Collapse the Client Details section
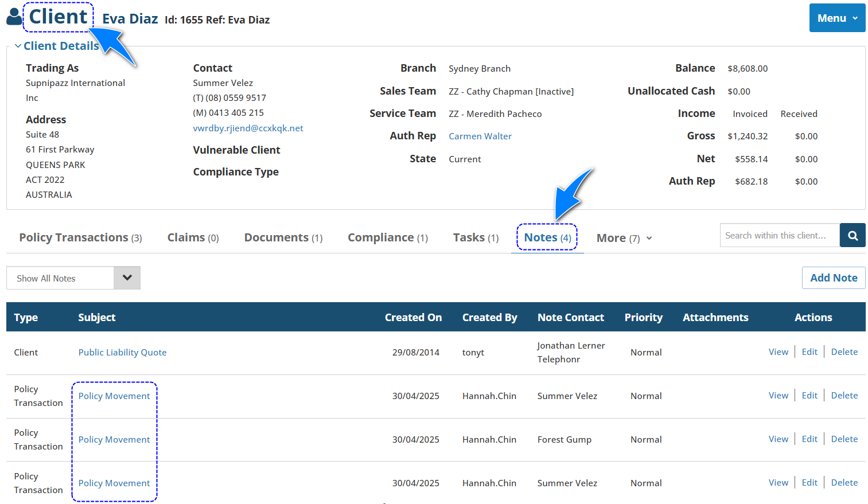868x504 pixels. click(56, 46)
